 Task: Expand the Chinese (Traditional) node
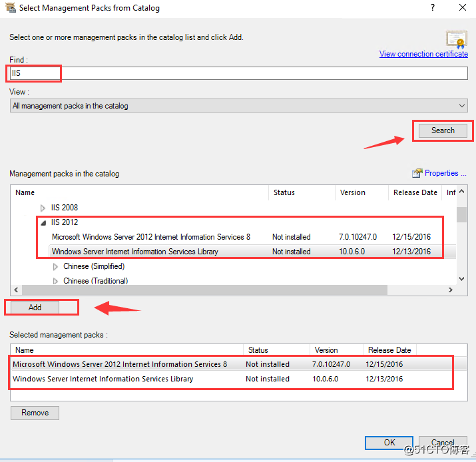[55, 281]
